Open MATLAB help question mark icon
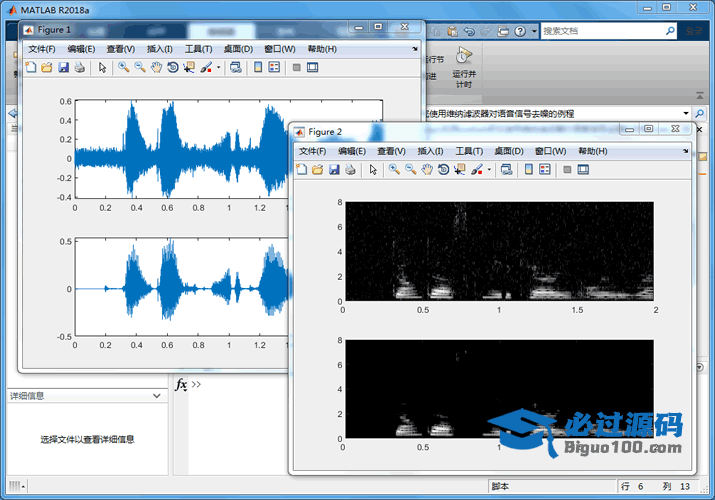715x500 pixels. tap(520, 31)
